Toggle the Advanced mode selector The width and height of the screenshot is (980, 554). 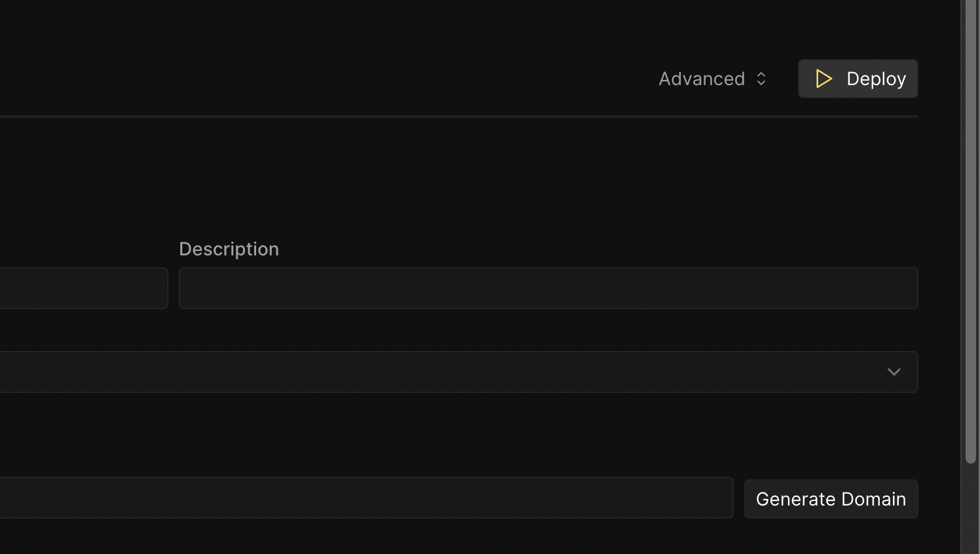712,79
